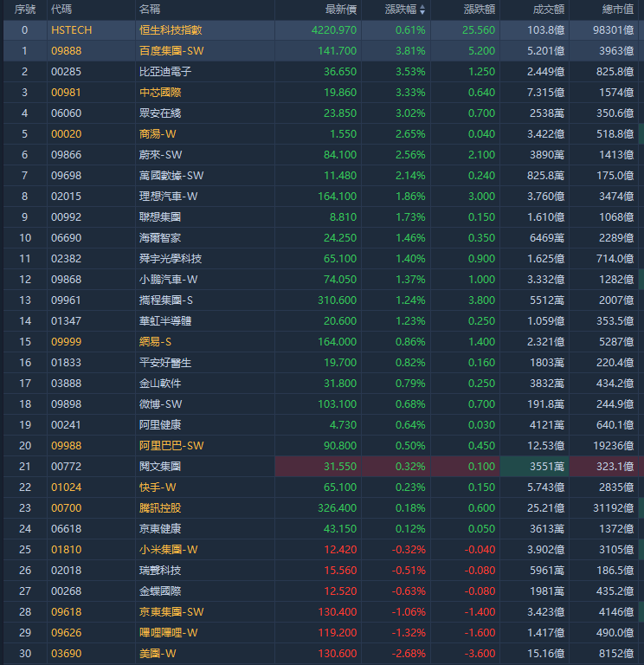
Task: Click 理想汽車 price 164.100
Action: pos(338,197)
